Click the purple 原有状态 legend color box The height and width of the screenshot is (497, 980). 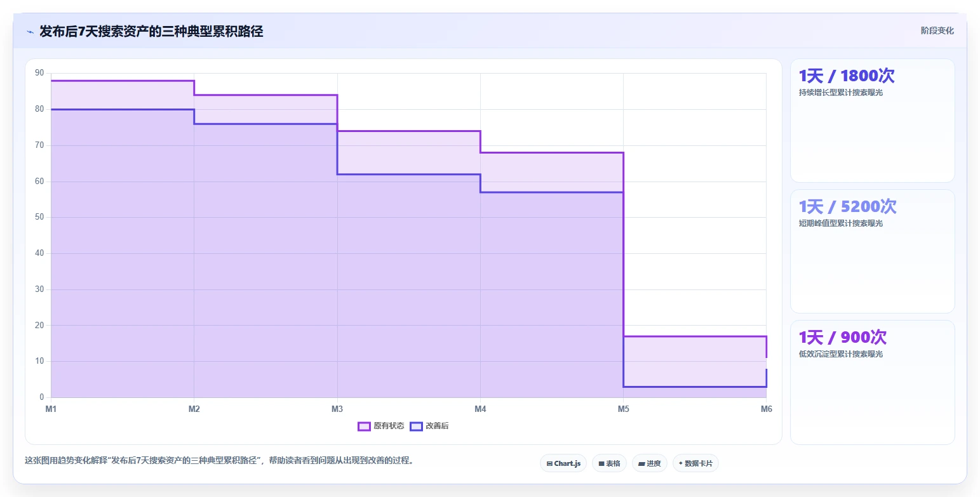[x=364, y=426]
